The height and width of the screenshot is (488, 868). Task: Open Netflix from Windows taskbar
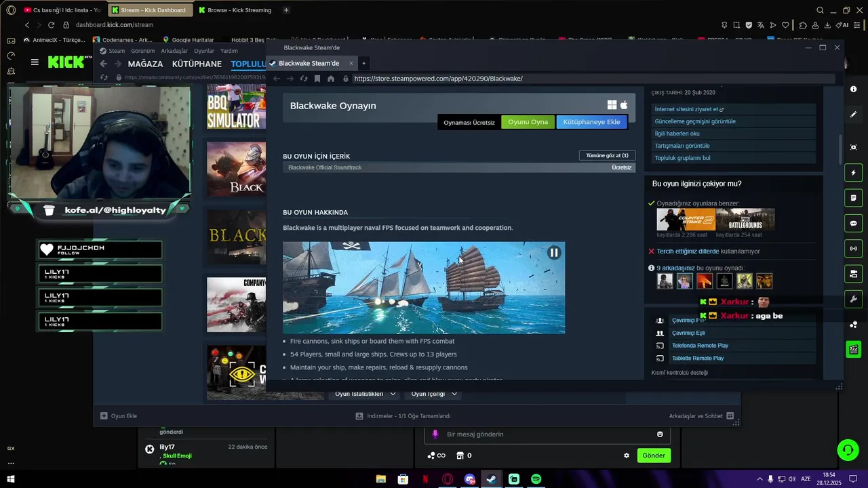point(425,479)
